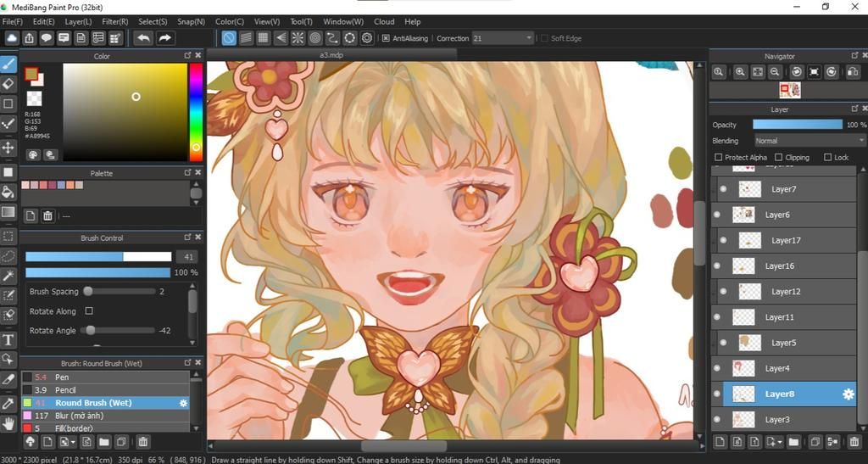
Task: Enable the radial snap guide icon
Action: 298,38
